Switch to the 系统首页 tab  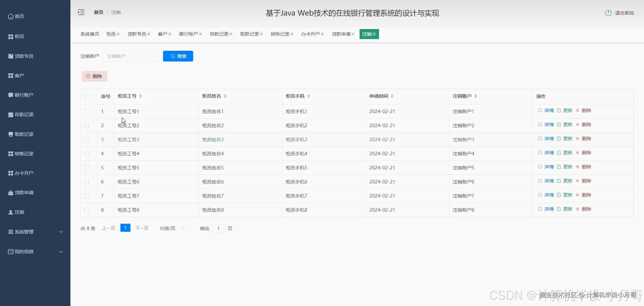[90, 34]
